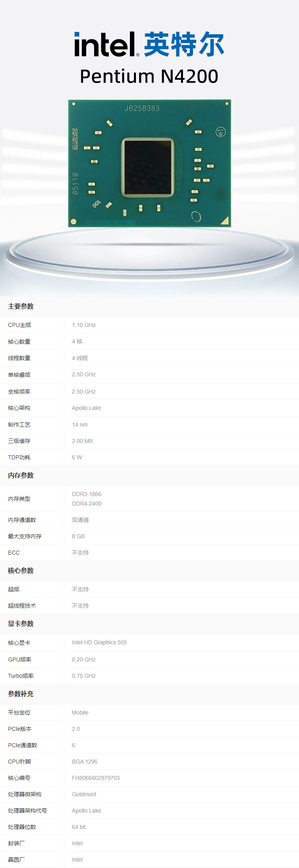Click the 显卡参数 section header
This screenshot has width=299, height=868.
tap(21, 624)
